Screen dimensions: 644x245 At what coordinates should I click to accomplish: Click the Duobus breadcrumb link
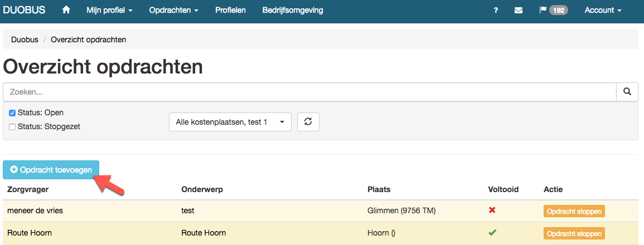click(25, 40)
